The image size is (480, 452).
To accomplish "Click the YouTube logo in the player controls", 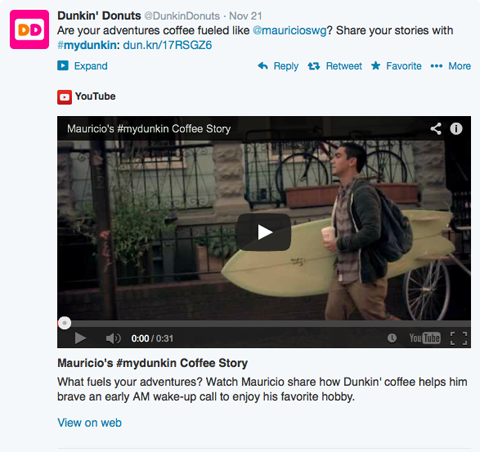I will 425,338.
